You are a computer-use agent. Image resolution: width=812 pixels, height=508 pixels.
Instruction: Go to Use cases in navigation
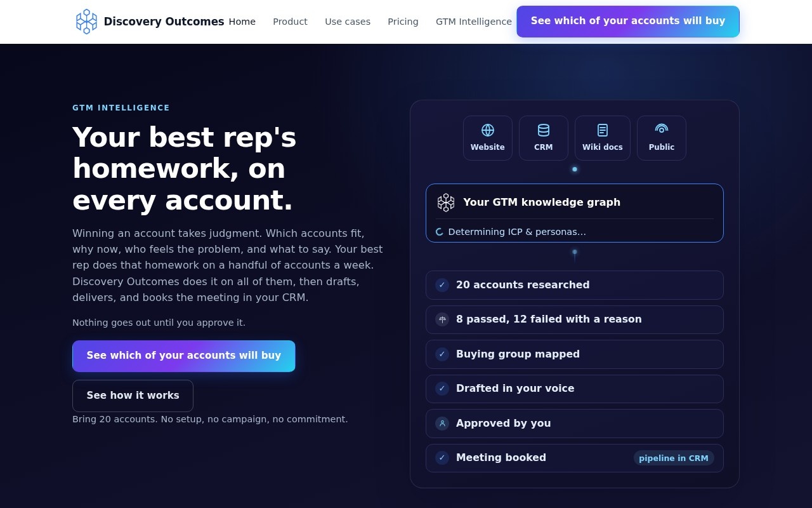pyautogui.click(x=348, y=22)
